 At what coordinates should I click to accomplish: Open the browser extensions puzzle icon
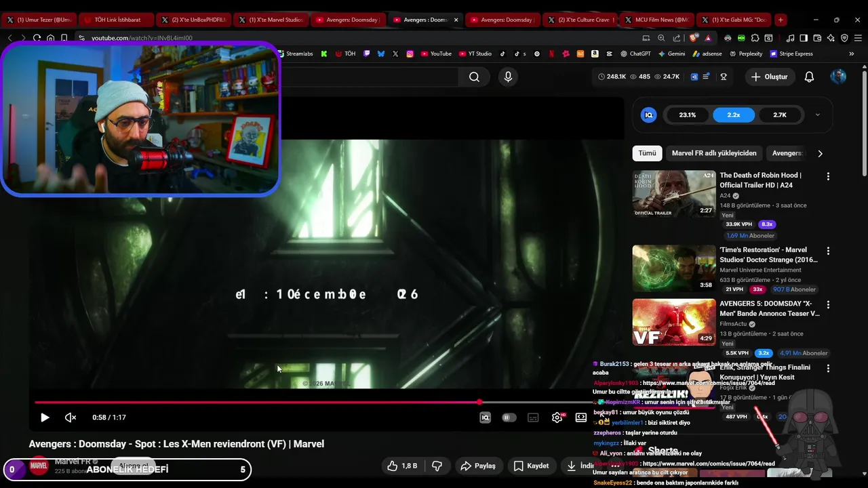[x=755, y=38]
